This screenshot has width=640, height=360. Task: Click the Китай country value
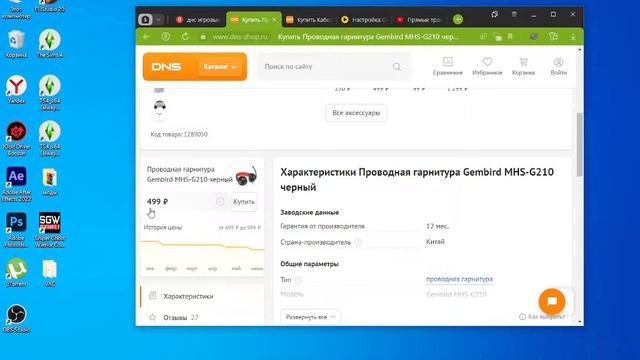click(435, 242)
